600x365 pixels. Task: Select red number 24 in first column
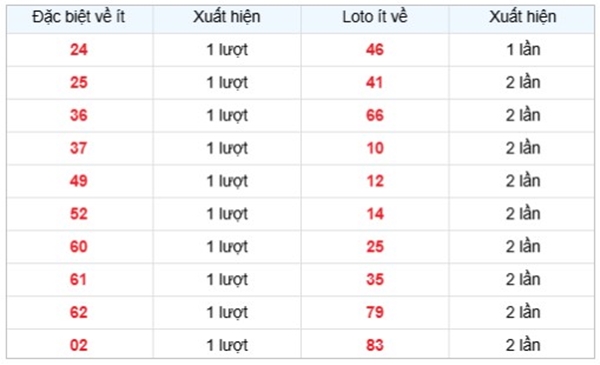79,50
